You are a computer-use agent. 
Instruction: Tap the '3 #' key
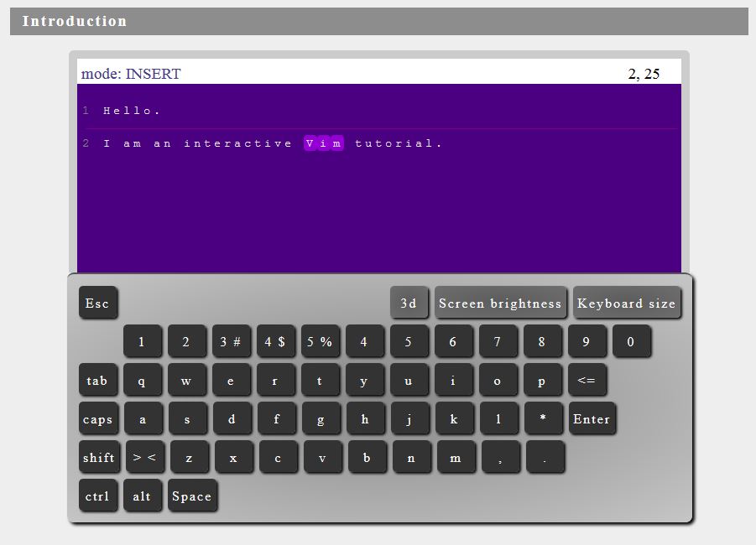tap(231, 341)
